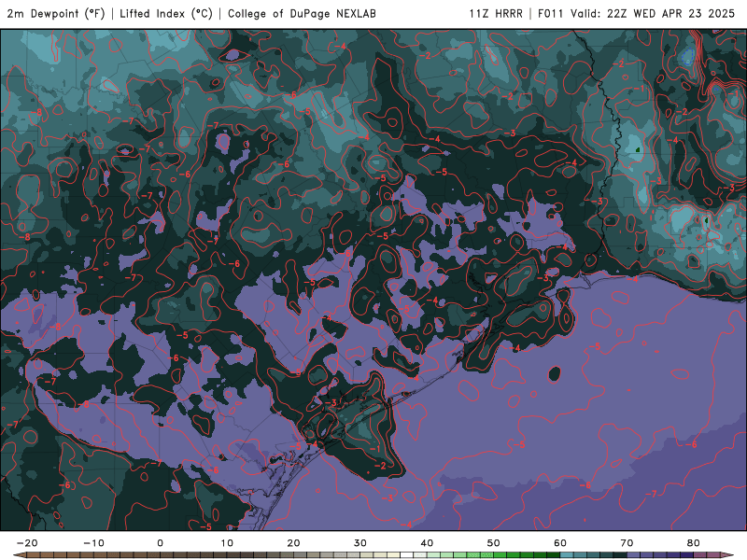
Task: Click the left arrow end of the color bar
Action: (x=19, y=555)
